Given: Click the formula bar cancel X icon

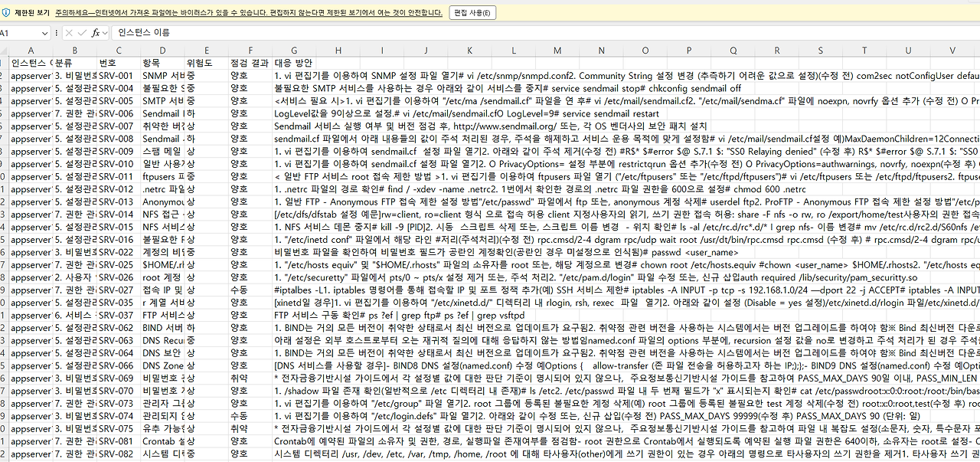Looking at the screenshot, I should coord(69,33).
